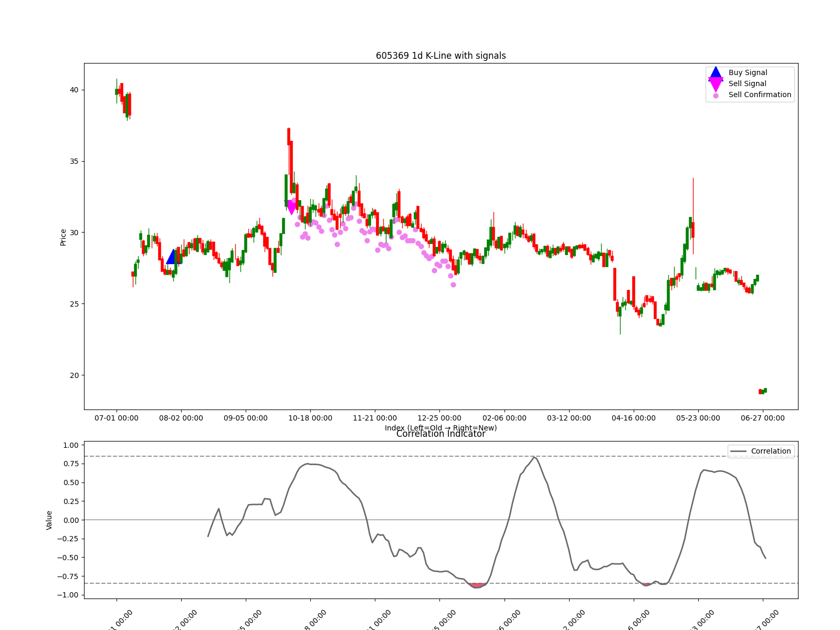Screen dimensions: 840x630
Task: Click the '05-23 00:00' x-axis tick label
Action: [x=698, y=418]
